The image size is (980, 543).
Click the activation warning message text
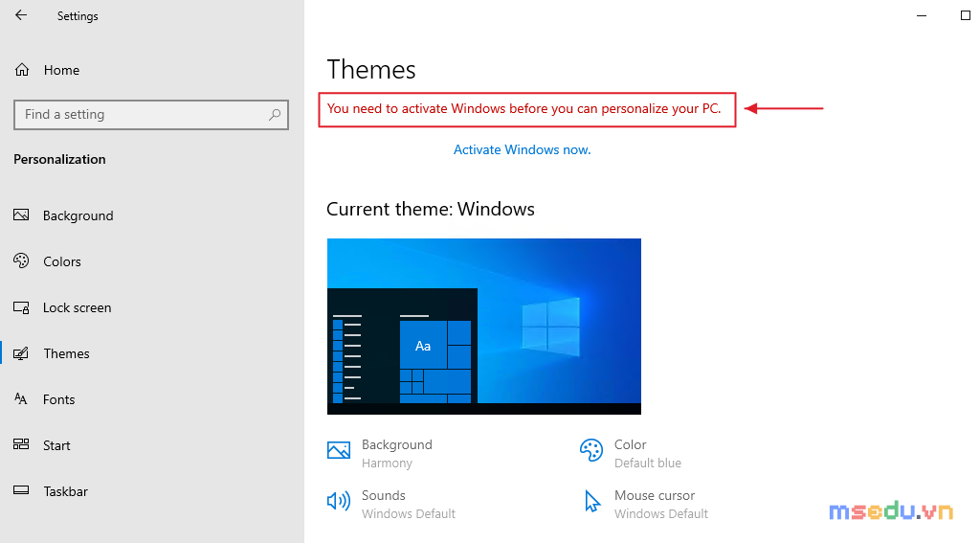pyautogui.click(x=523, y=109)
